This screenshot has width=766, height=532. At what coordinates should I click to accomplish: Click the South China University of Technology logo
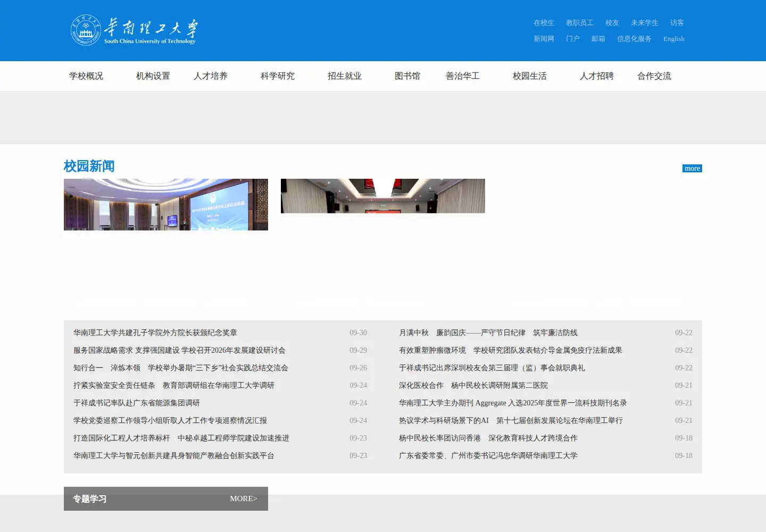coord(134,30)
